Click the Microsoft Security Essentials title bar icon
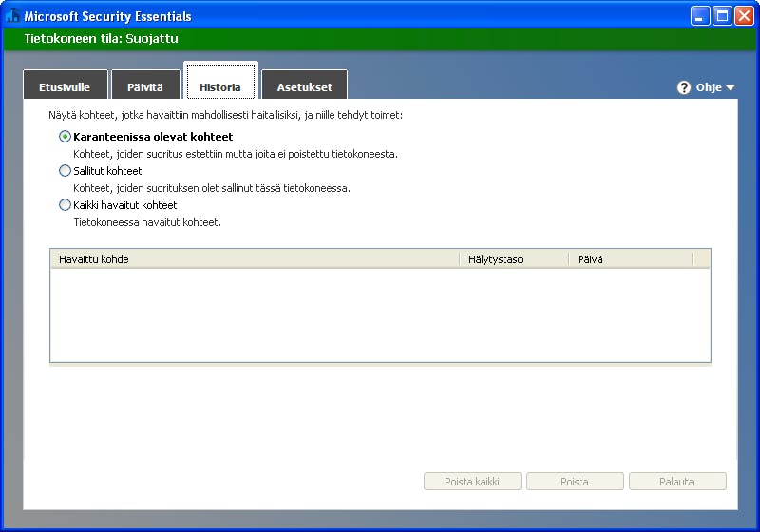This screenshot has width=760, height=532. pyautogui.click(x=12, y=16)
